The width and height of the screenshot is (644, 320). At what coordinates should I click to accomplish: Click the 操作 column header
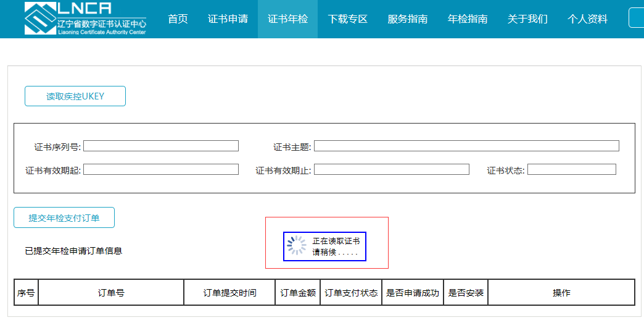coord(561,293)
